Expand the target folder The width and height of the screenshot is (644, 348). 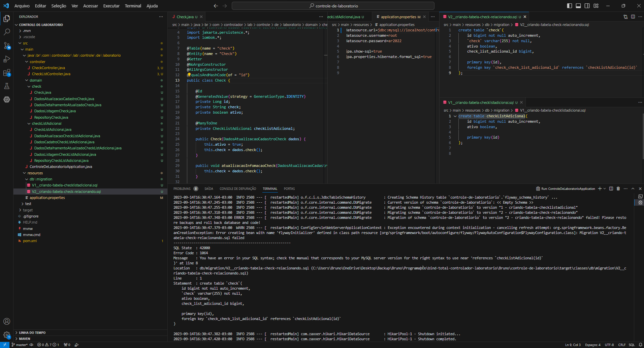point(28,210)
